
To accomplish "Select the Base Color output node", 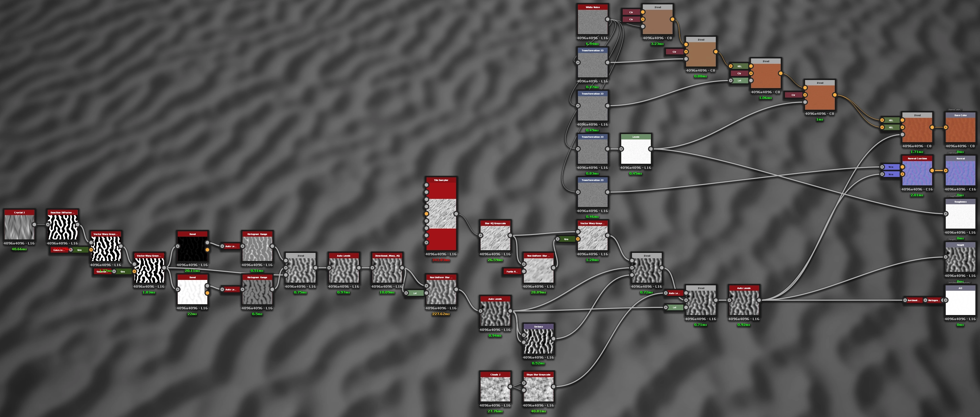I will tap(960, 130).
